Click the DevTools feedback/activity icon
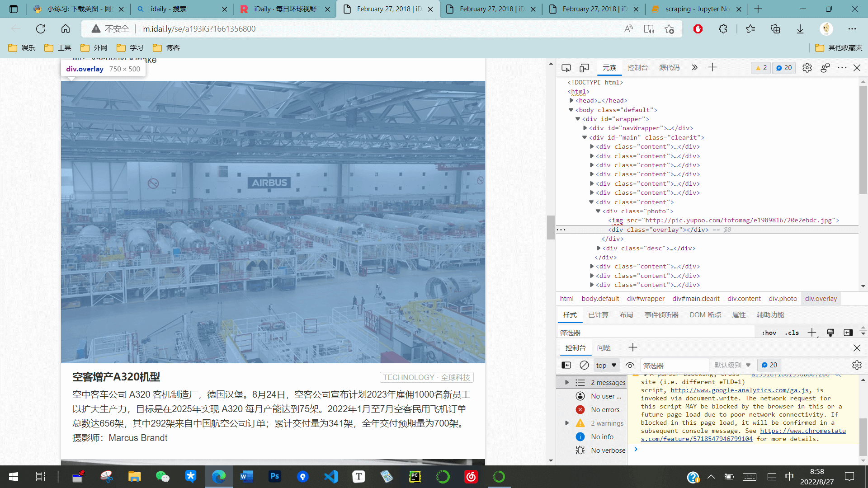Image resolution: width=868 pixels, height=488 pixels. point(825,68)
